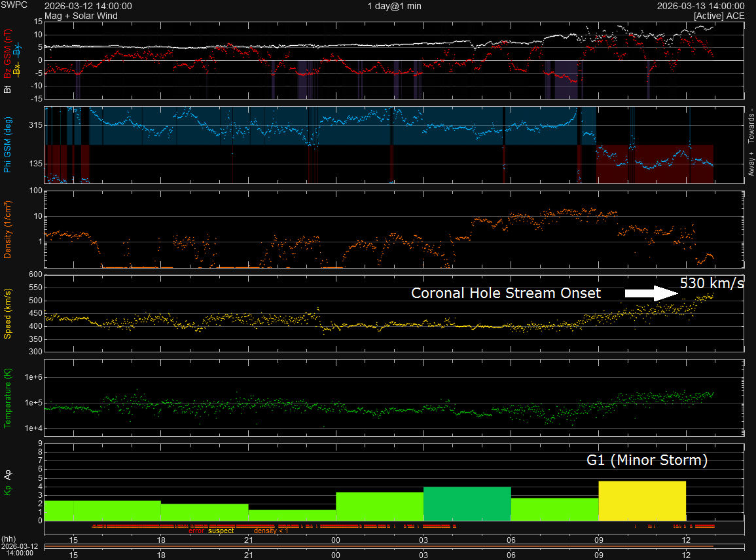Click the start timestamp 2026-03-12 14:00:00 in header
Image resolution: width=756 pixels, height=560 pixels.
point(88,7)
